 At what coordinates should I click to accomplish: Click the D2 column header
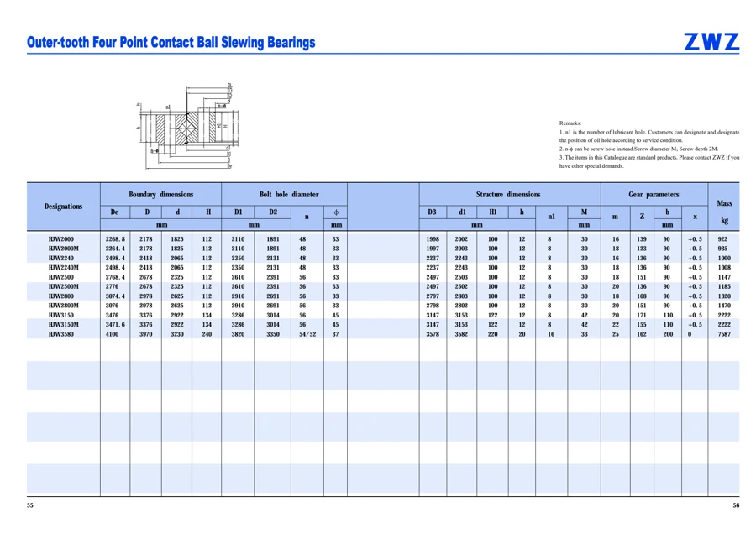point(273,212)
